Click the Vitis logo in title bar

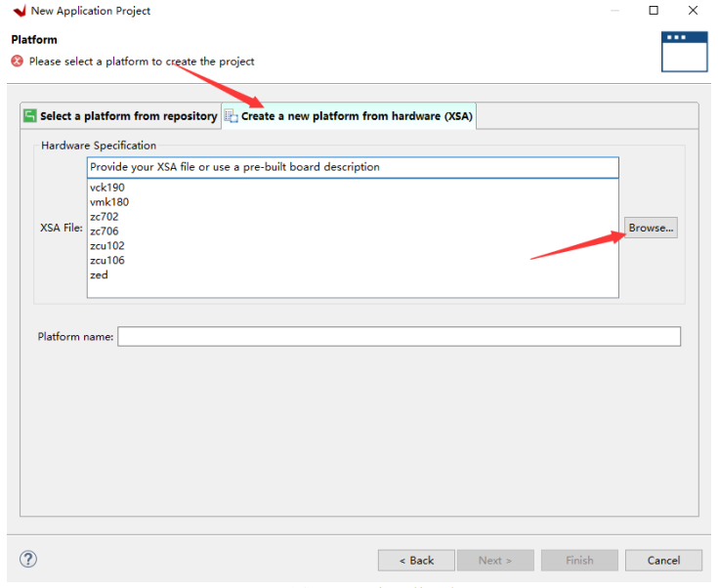pos(20,10)
